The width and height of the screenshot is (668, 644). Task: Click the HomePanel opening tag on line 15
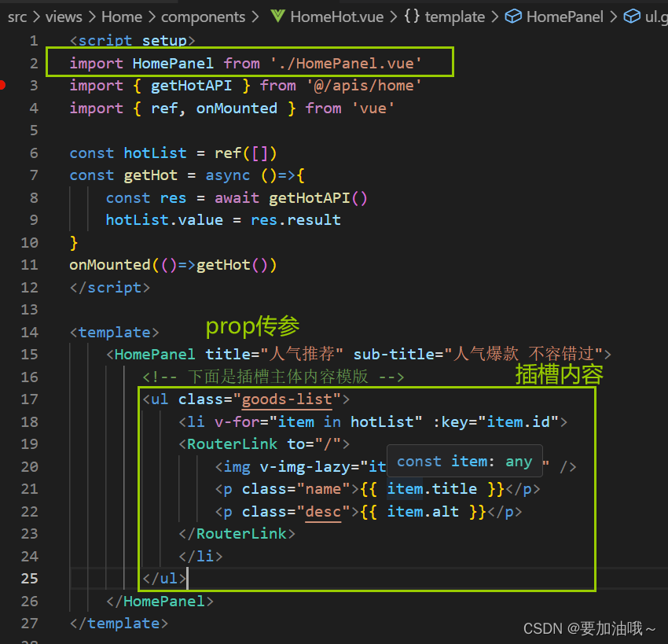[150, 355]
